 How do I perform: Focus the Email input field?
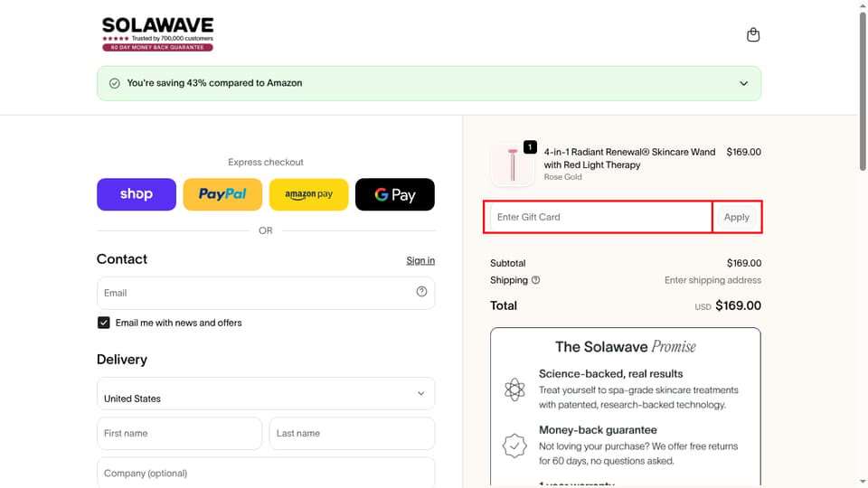click(266, 293)
